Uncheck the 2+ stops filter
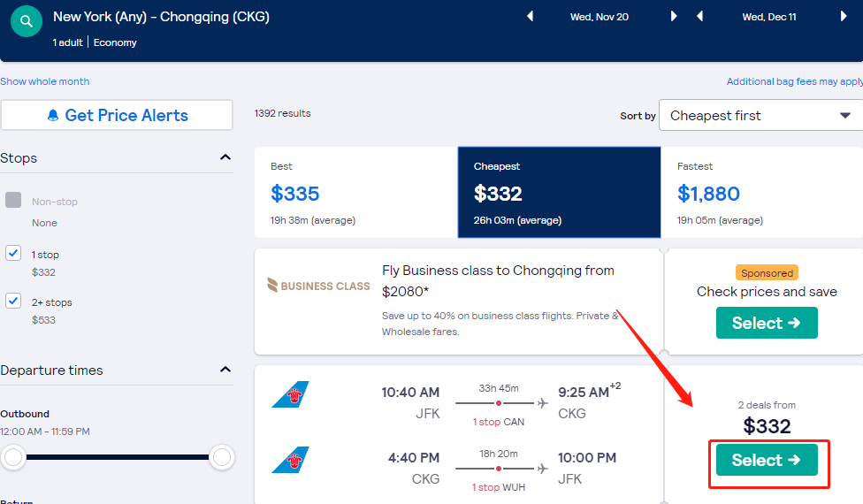The height and width of the screenshot is (504, 863). coord(13,301)
